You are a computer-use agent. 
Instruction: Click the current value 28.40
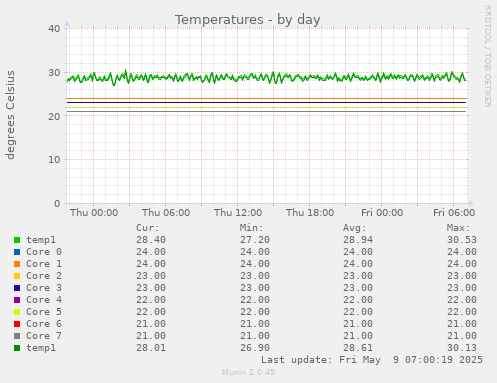(151, 240)
